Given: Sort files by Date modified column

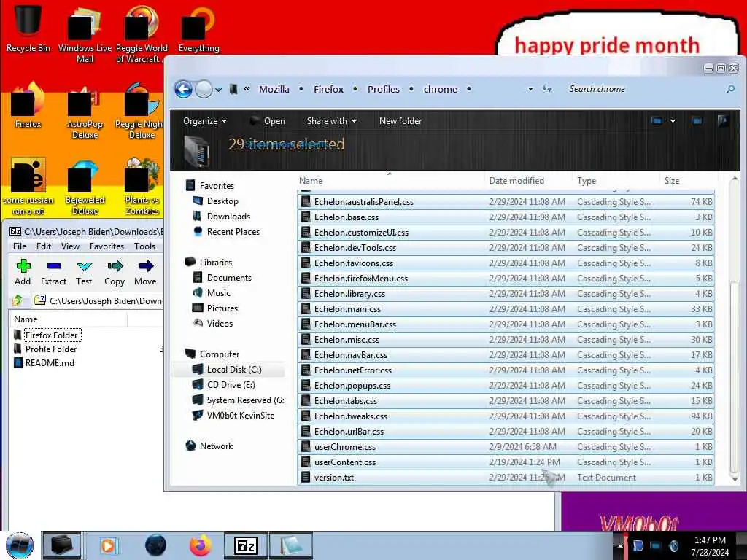Looking at the screenshot, I should 527,181.
